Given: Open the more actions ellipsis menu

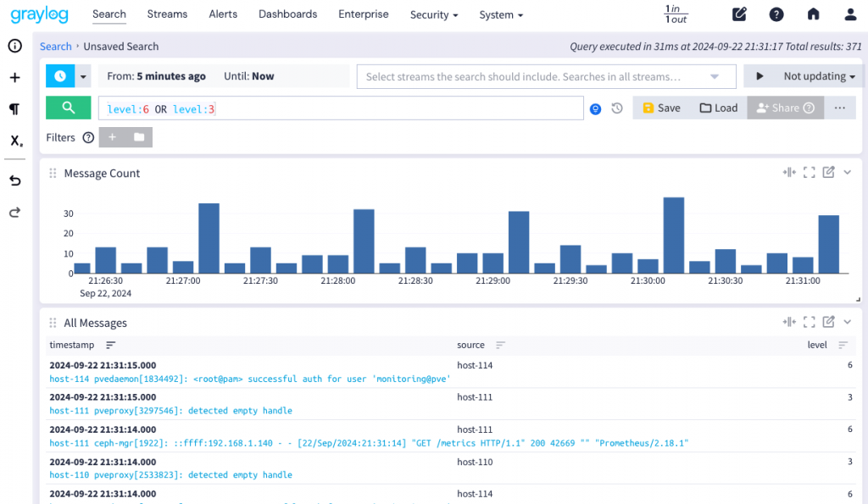Looking at the screenshot, I should pos(840,108).
